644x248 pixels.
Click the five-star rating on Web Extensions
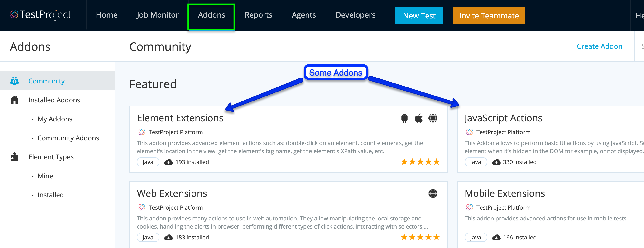coord(420,237)
